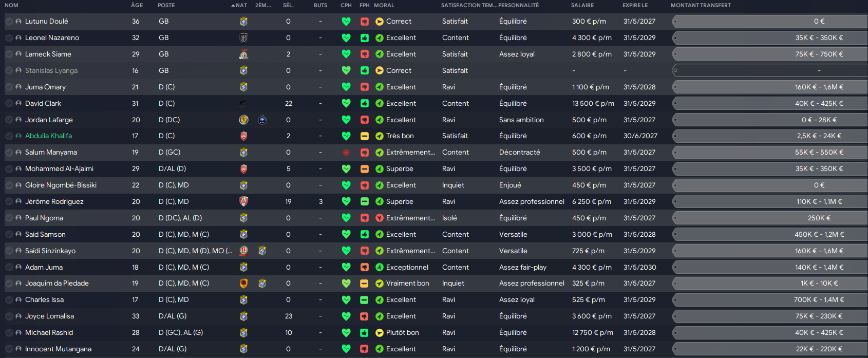The width and height of the screenshot is (868, 358).
Task: Click Adam Juma's transfer value slider
Action: (x=769, y=267)
